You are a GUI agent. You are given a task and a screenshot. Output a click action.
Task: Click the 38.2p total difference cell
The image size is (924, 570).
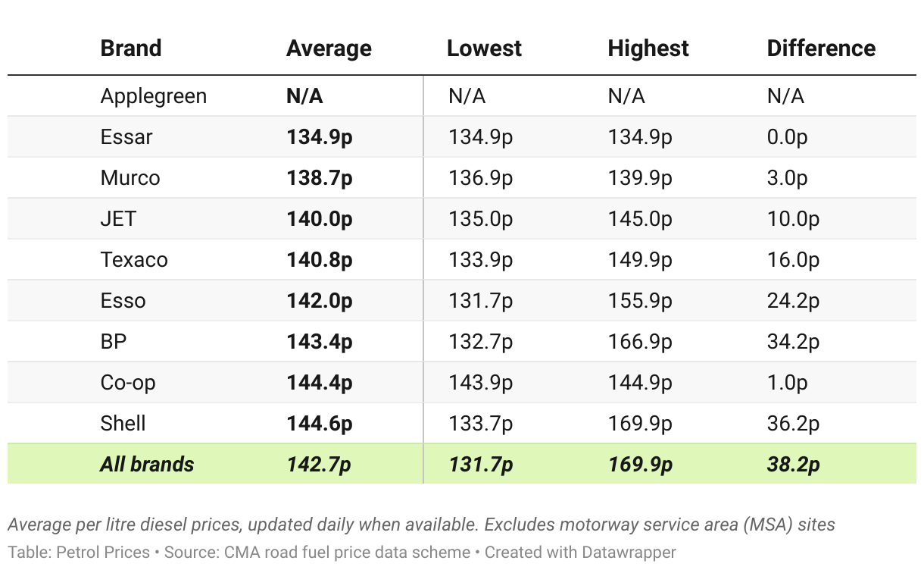(x=793, y=464)
